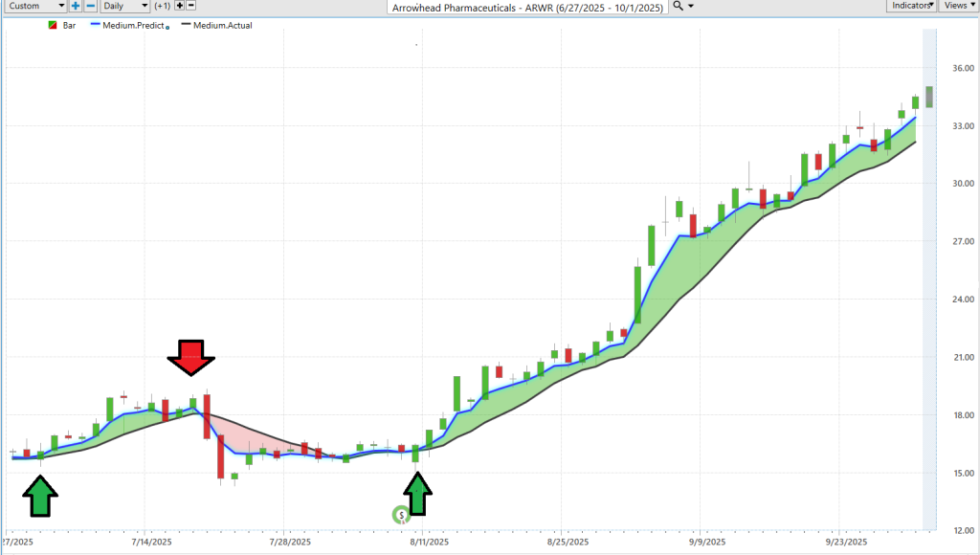Click the black minus button beside (+1)
980x555 pixels.
(x=191, y=6)
